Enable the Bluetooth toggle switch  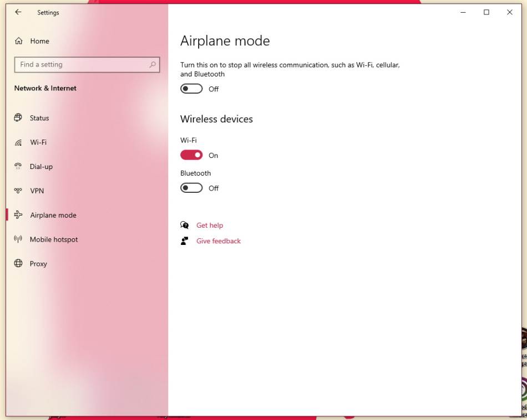[x=191, y=188]
